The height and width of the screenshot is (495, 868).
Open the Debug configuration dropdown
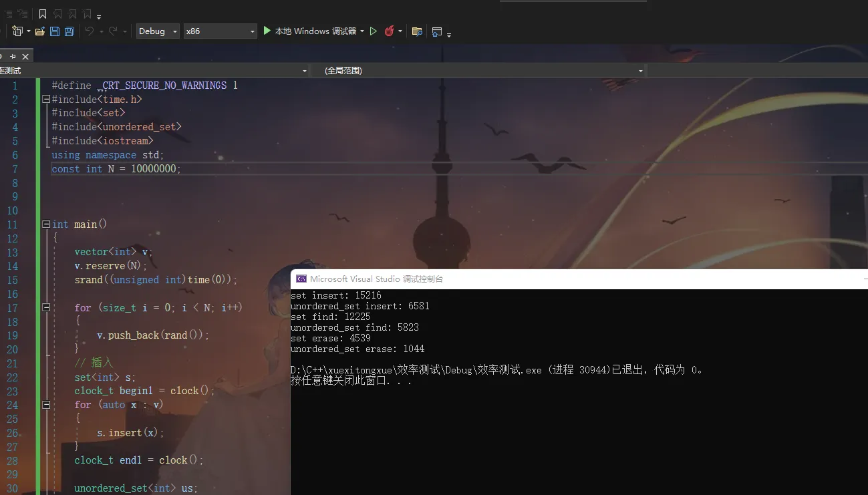point(158,31)
